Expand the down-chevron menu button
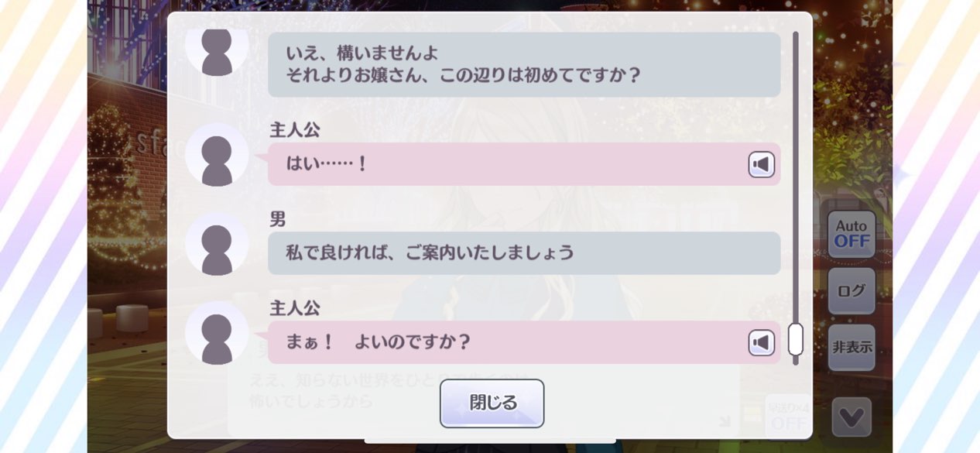 click(x=852, y=417)
